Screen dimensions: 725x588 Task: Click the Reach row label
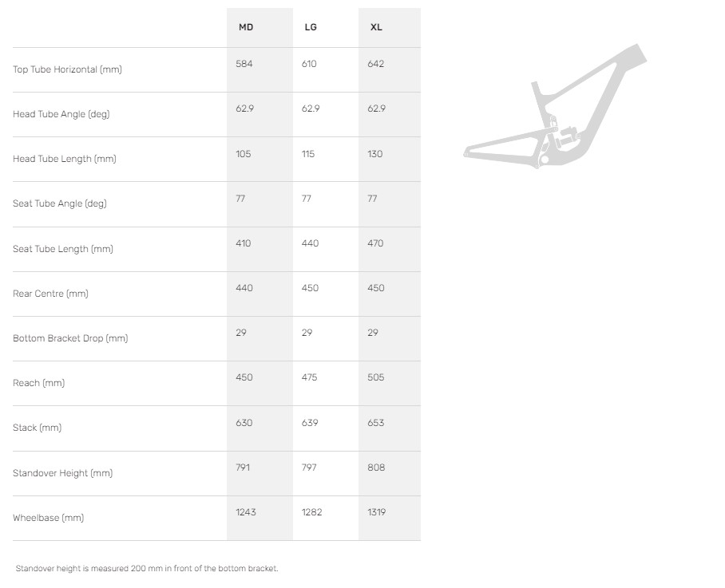point(38,383)
